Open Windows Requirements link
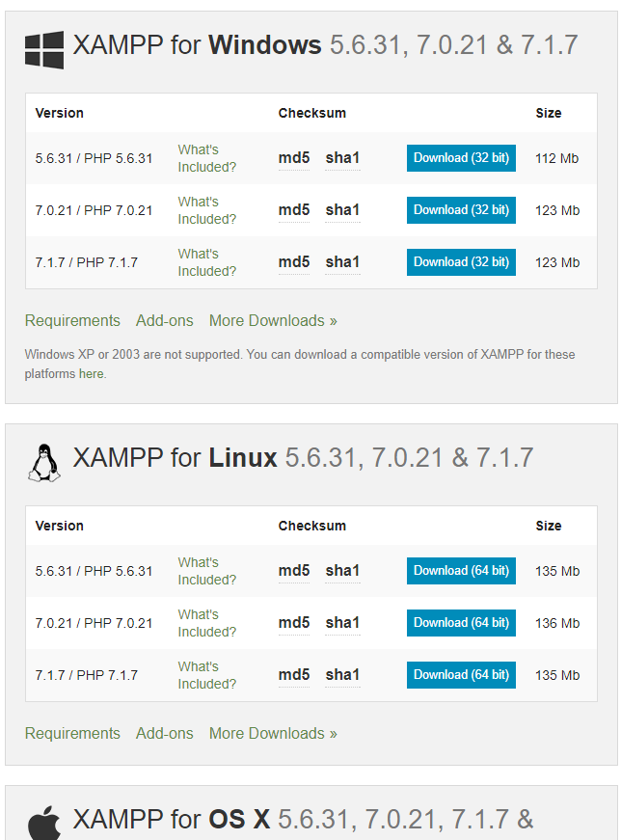621x840 pixels. coord(72,320)
